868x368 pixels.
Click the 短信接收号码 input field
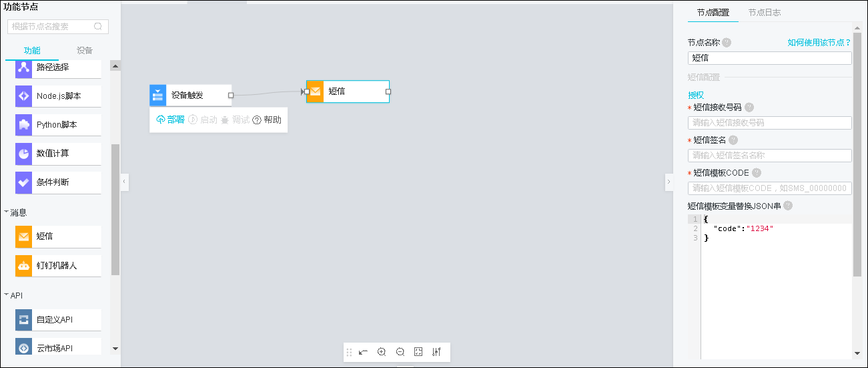pyautogui.click(x=770, y=123)
